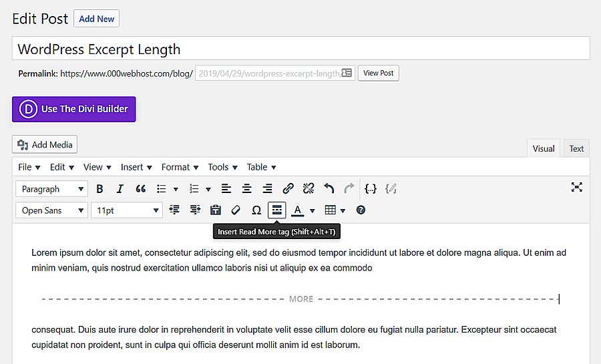This screenshot has width=601, height=364.
Task: Switch to the Visual editor tab
Action: (x=544, y=149)
